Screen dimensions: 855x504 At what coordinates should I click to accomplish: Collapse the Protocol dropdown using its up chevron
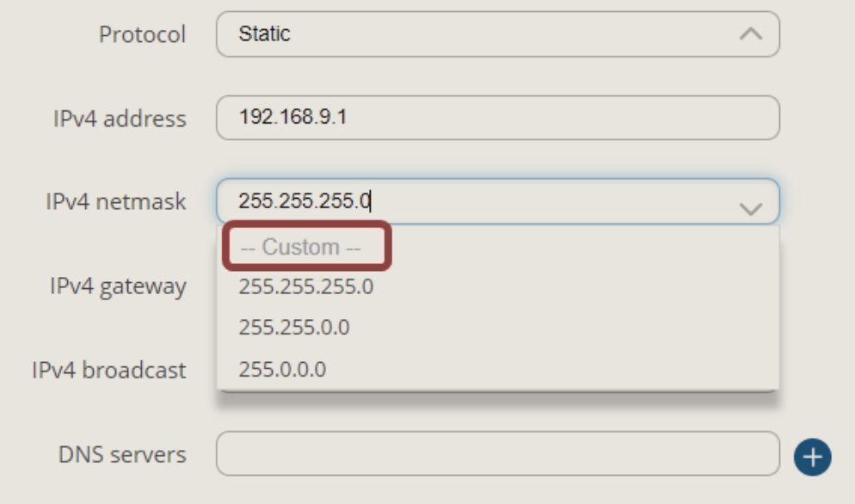751,34
